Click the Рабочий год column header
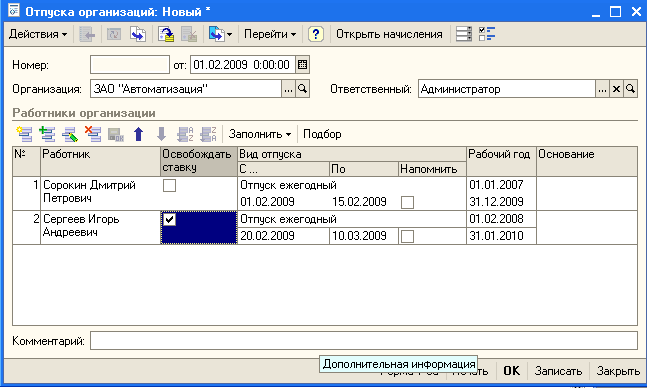Viewport: 647px width, 388px height. click(x=501, y=161)
